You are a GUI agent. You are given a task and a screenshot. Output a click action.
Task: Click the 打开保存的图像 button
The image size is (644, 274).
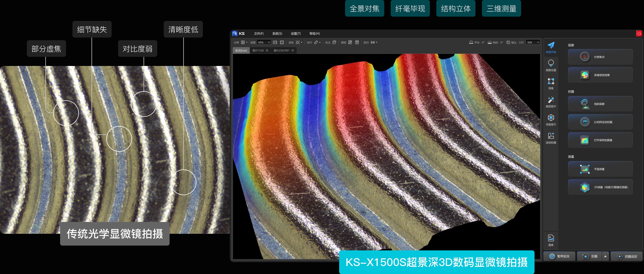[x=600, y=140]
